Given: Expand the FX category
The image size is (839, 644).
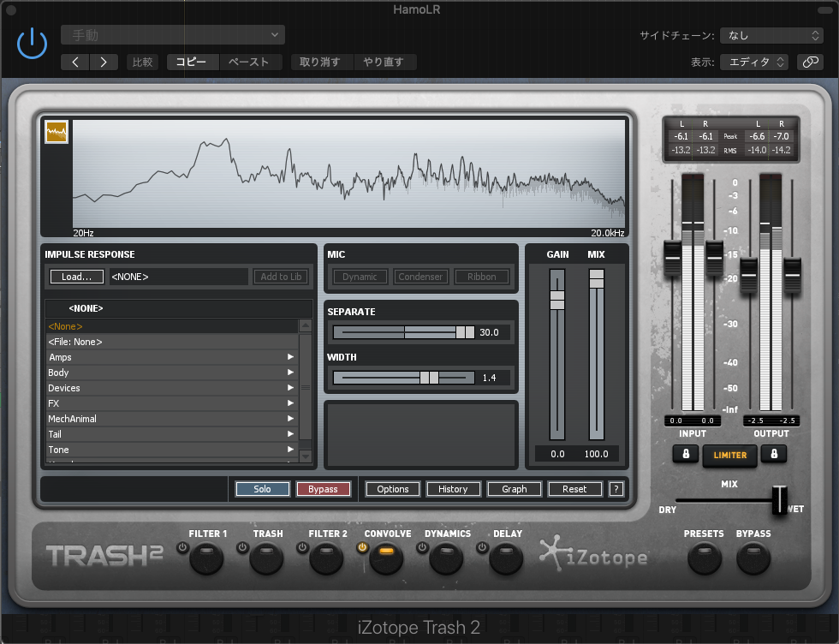Looking at the screenshot, I should click(x=172, y=403).
